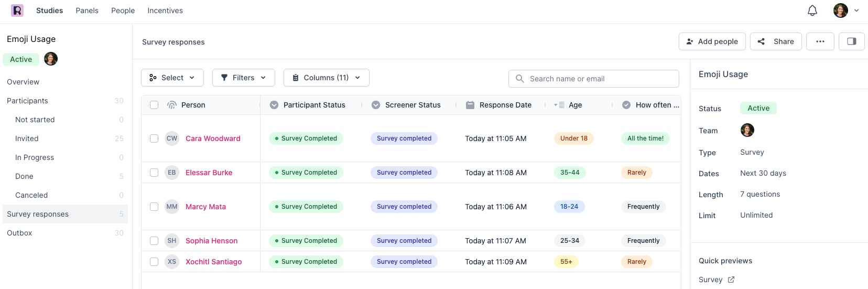Open Outbox in the sidebar

pyautogui.click(x=19, y=233)
